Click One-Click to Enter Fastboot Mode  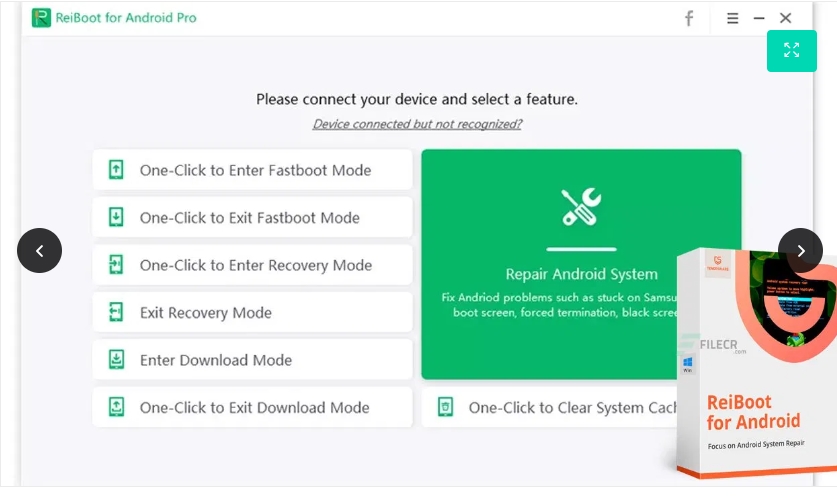tap(252, 170)
